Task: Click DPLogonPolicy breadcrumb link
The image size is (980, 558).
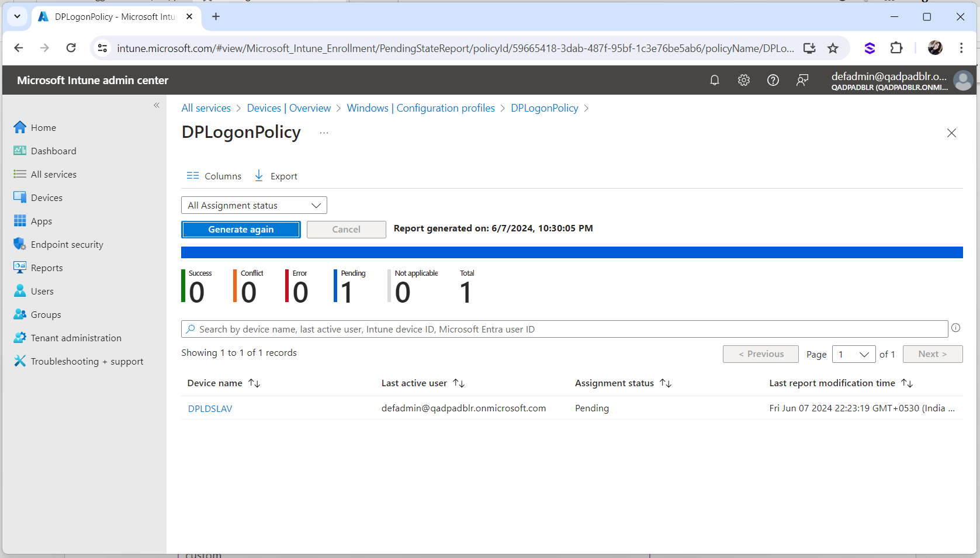Action: click(x=545, y=108)
